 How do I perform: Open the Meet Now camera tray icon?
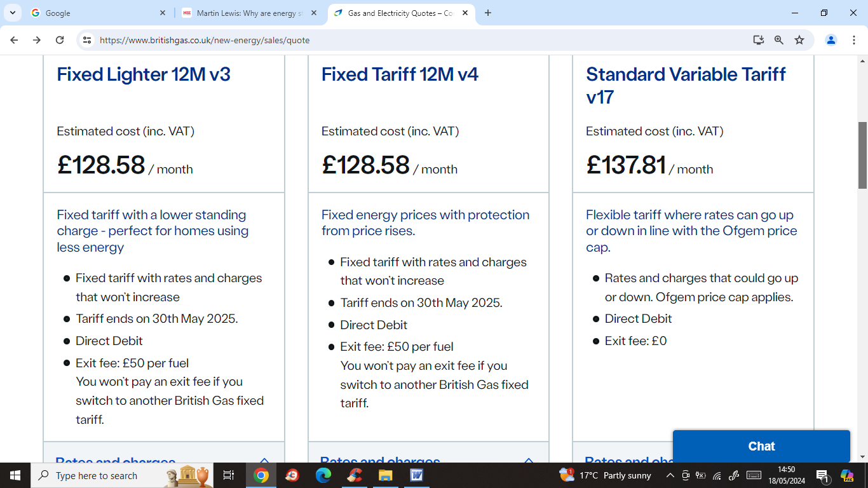pyautogui.click(x=686, y=475)
